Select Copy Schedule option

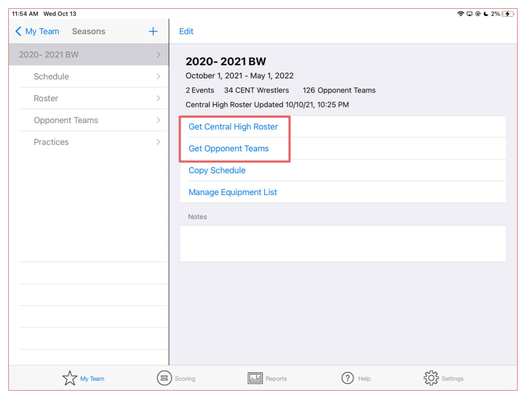217,171
